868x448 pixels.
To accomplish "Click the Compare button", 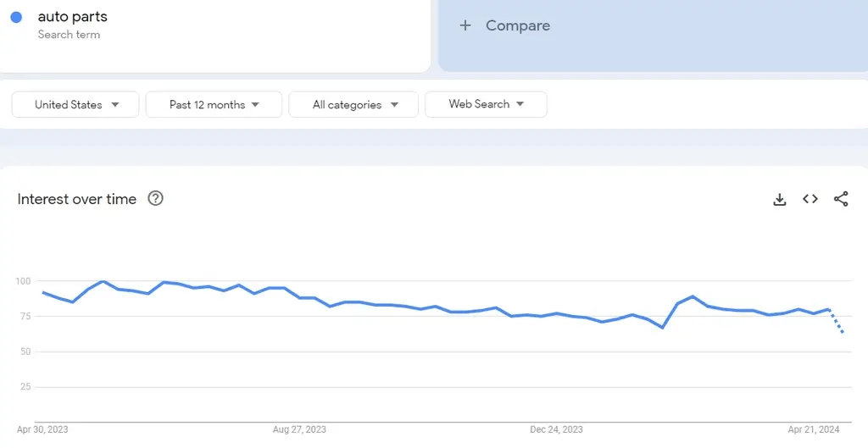I will [517, 25].
